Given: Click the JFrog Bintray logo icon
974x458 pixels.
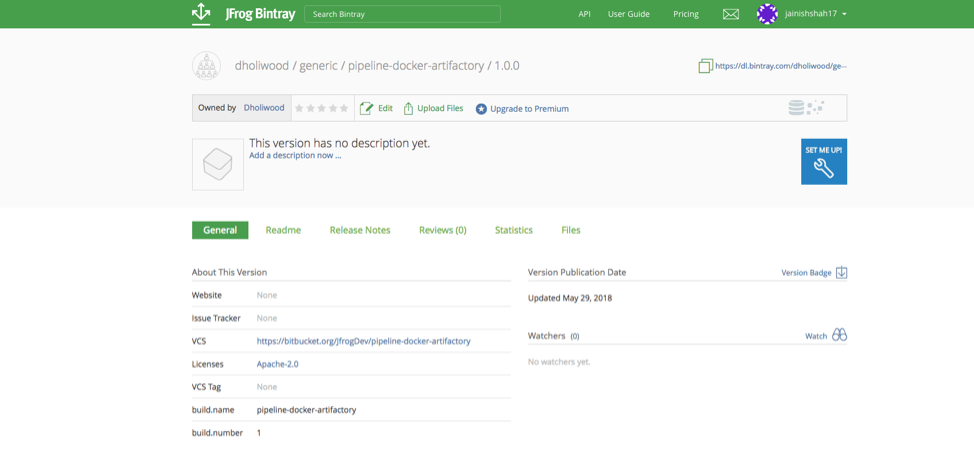Looking at the screenshot, I should 201,13.
